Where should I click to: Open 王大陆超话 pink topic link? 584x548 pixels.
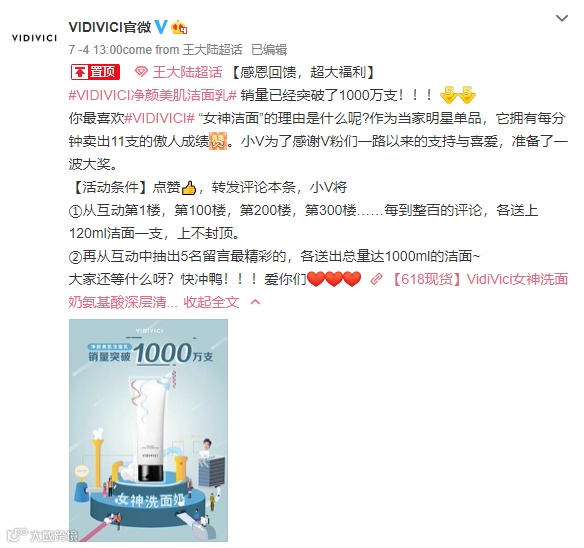click(x=187, y=72)
